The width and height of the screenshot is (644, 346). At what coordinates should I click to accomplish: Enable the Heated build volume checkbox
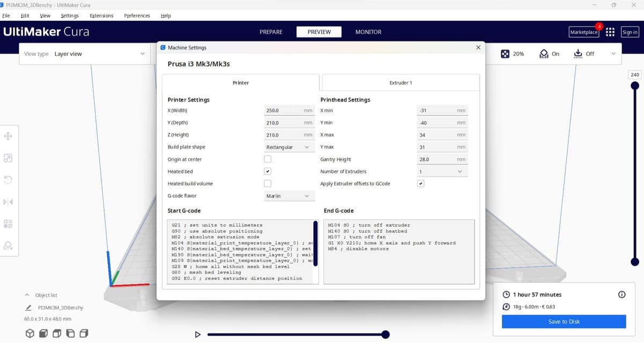coord(268,183)
